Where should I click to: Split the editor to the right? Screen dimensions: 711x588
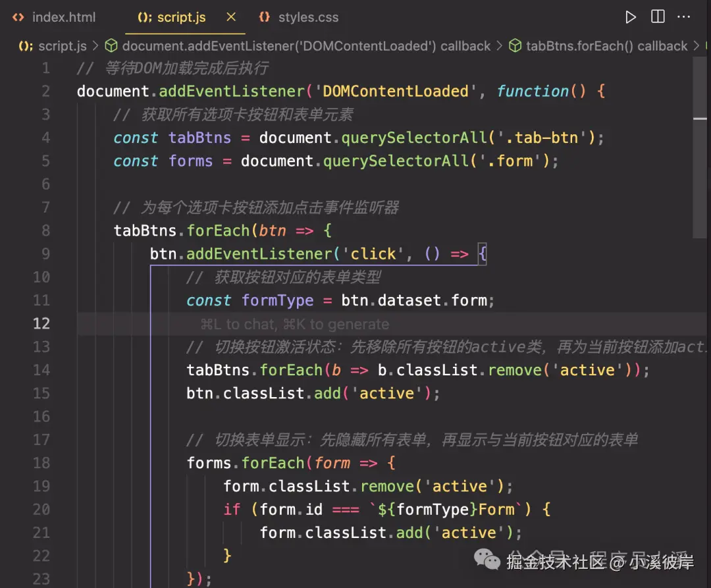pos(658,16)
